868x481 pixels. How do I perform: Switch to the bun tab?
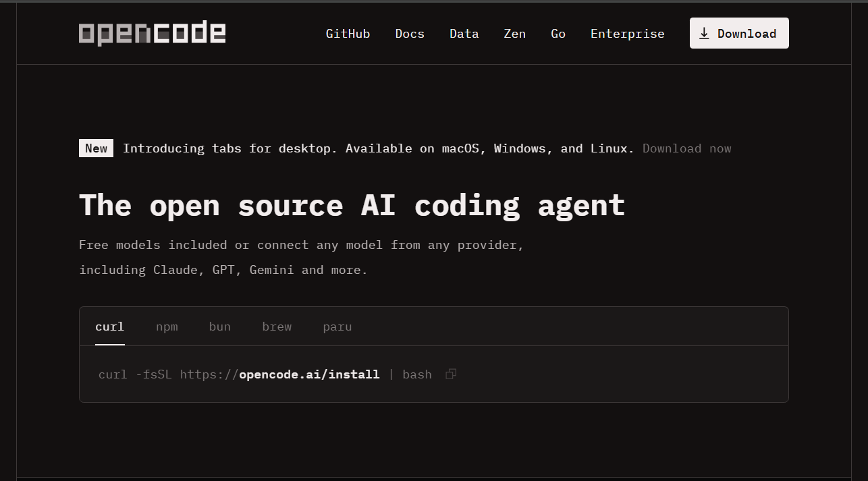(220, 327)
